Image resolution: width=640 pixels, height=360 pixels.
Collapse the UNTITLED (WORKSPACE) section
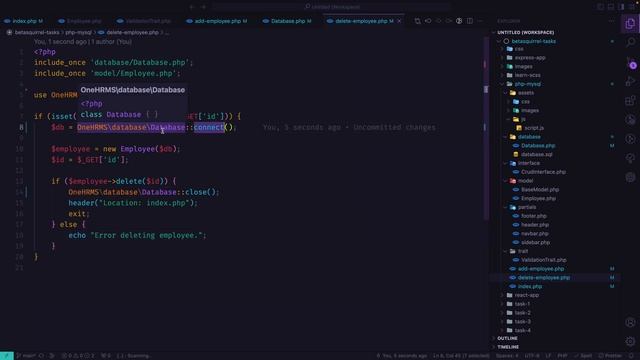coord(525,32)
